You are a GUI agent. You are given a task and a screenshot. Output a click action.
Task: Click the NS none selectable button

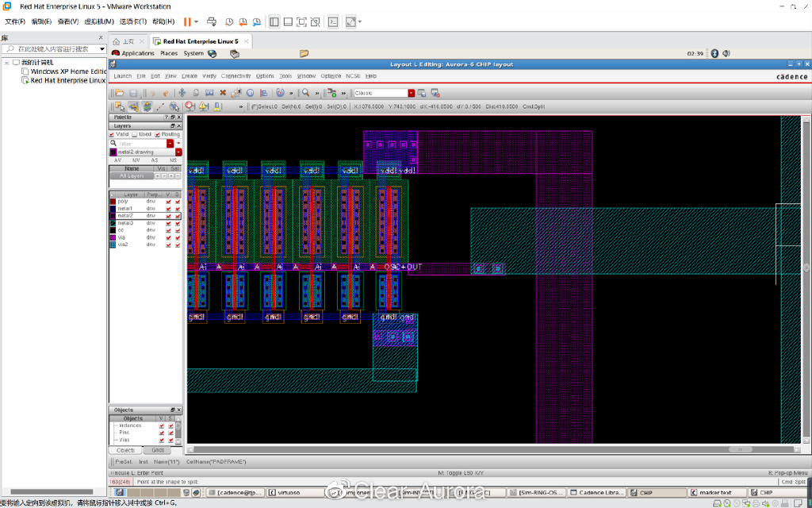pos(174,160)
